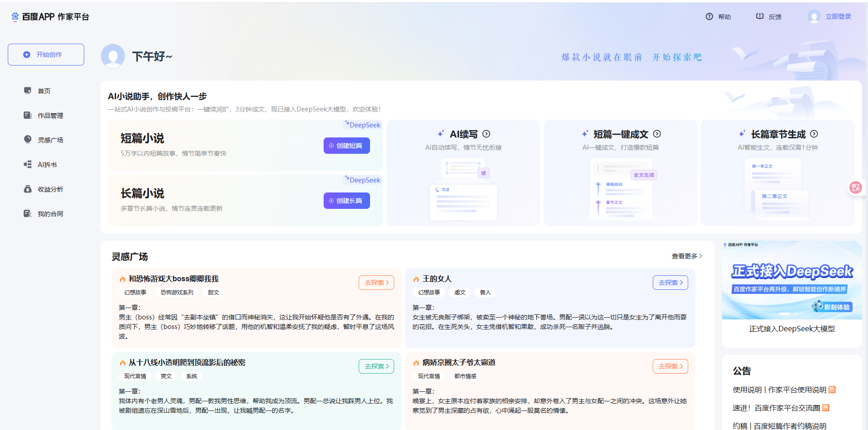Click the 甜文 tag

[213, 293]
